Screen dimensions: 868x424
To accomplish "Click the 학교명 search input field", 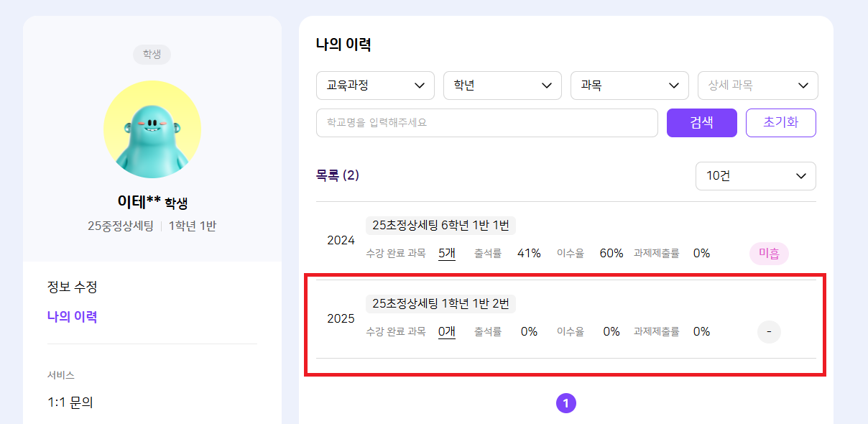I will tap(486, 123).
